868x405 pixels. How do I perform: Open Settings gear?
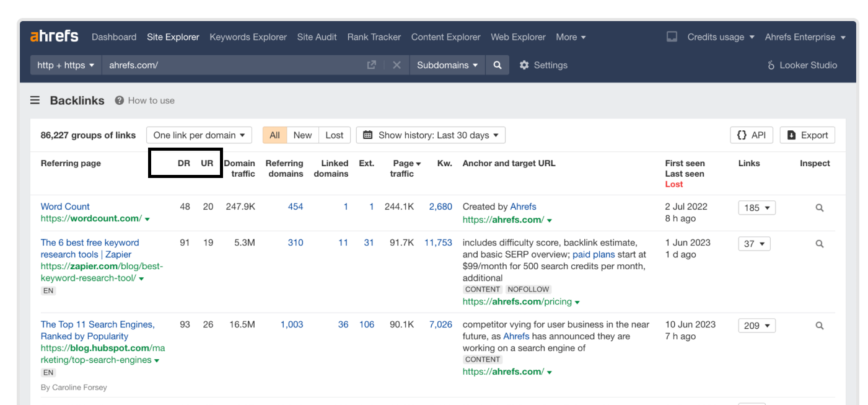coord(543,65)
